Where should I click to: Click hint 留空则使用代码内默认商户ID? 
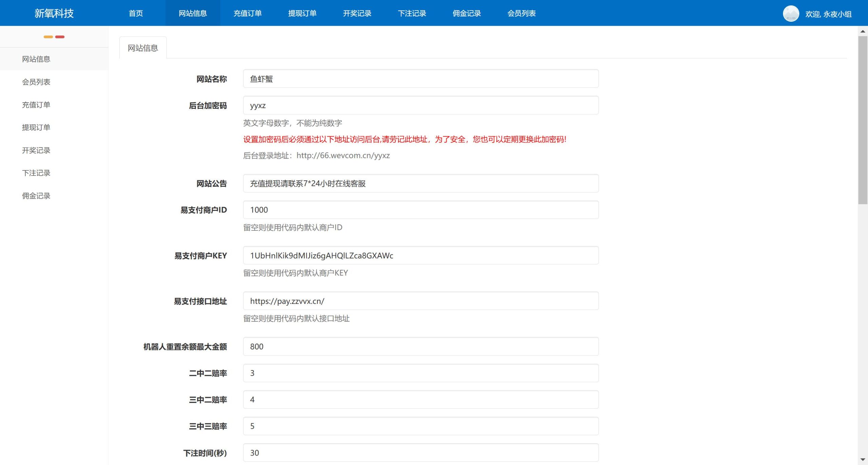coord(293,227)
